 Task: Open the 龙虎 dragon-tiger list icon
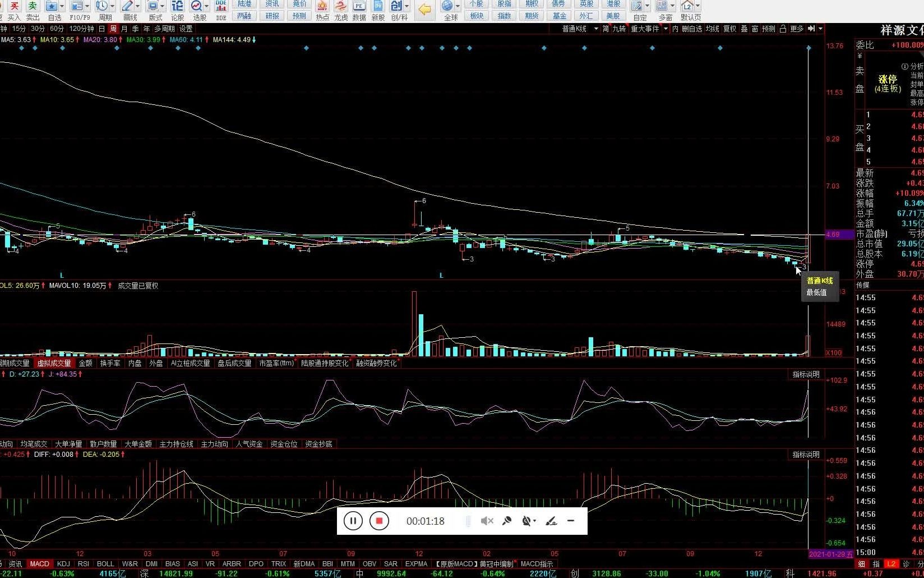coord(341,6)
